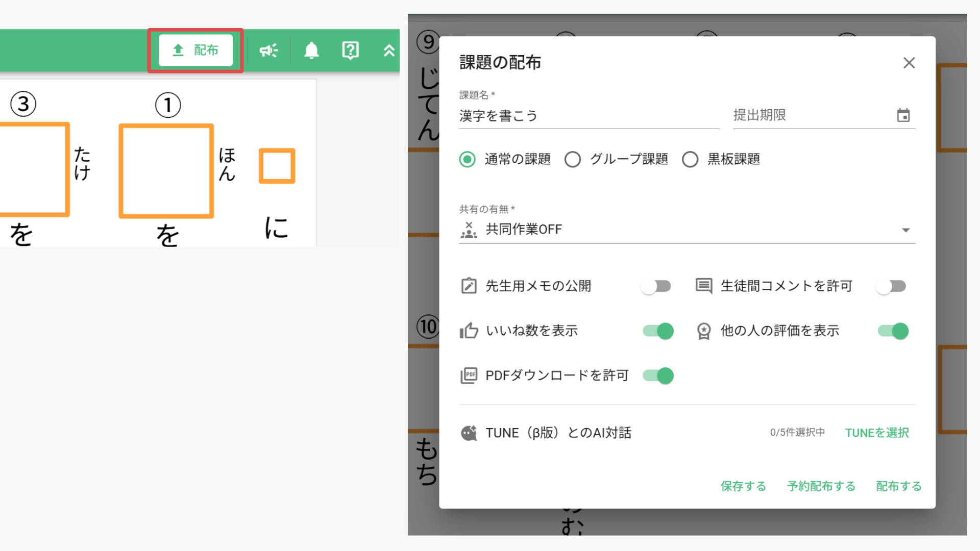This screenshot has height=551, width=980.
Task: Collapse toolbar with double chevron up icon
Action: click(x=389, y=50)
